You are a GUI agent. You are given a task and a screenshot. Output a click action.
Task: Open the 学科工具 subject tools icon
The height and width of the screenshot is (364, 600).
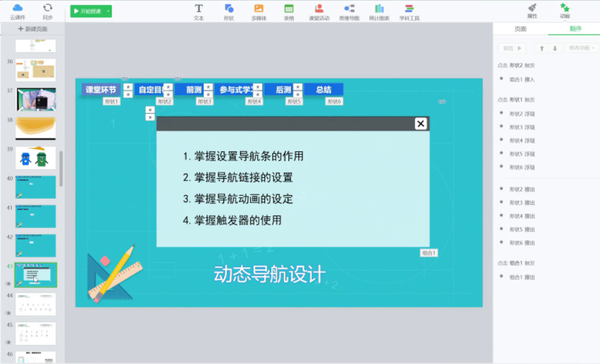(x=409, y=12)
